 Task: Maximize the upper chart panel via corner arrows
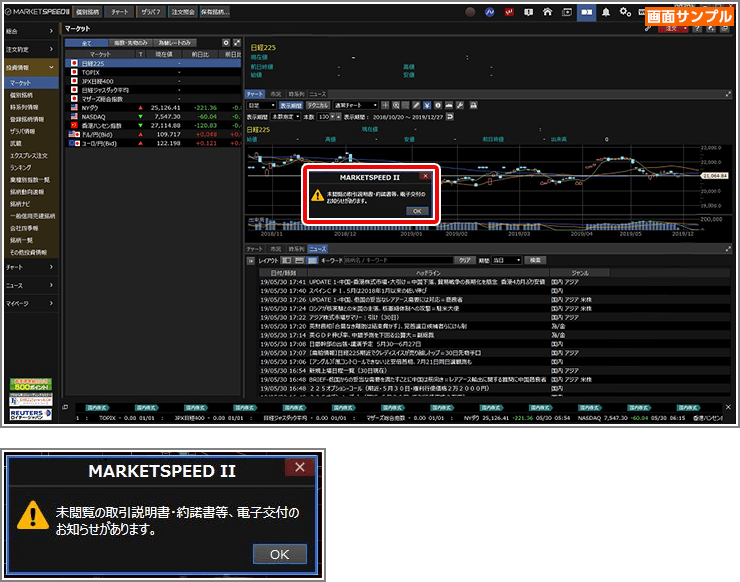(x=728, y=94)
